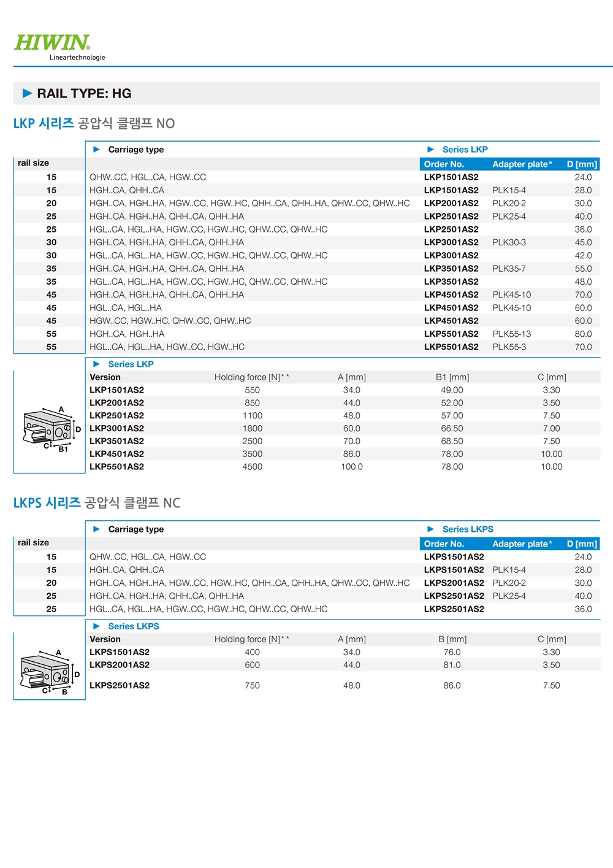This screenshot has width=613, height=868.
Task: Click the 'Lineartechnologie' text under the logo
Action: pos(77,58)
